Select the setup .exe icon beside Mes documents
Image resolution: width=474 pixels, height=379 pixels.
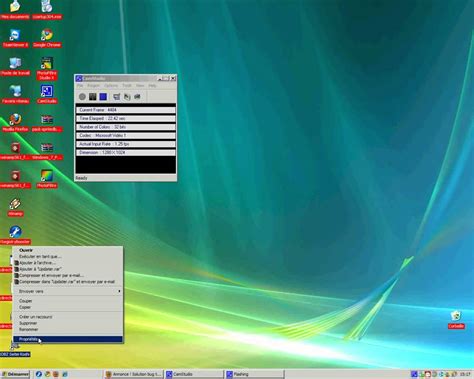pyautogui.click(x=47, y=10)
